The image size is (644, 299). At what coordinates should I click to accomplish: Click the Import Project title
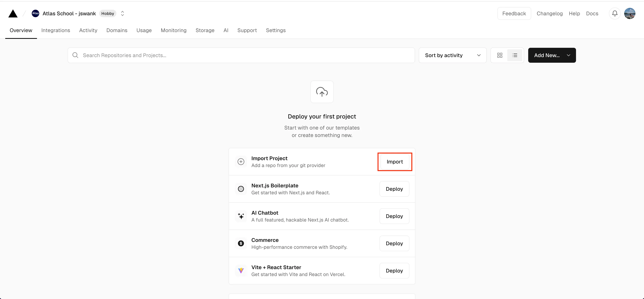coord(269,158)
